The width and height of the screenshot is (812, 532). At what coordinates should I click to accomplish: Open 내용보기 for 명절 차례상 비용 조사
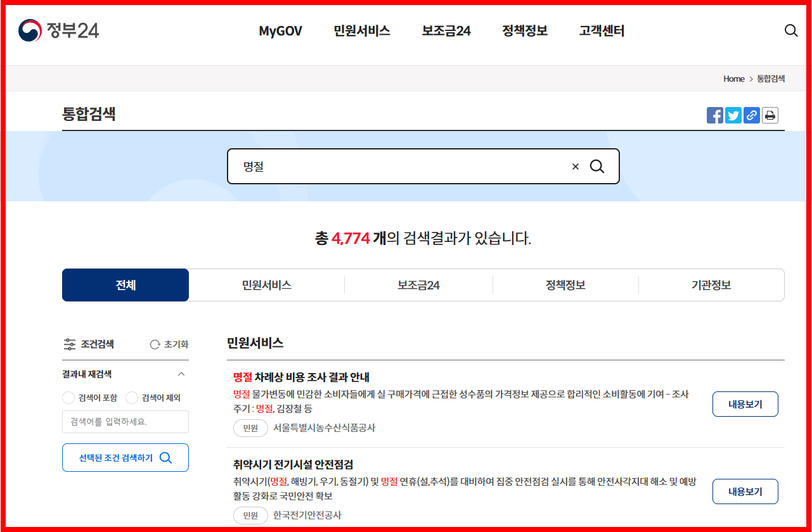pyautogui.click(x=745, y=403)
